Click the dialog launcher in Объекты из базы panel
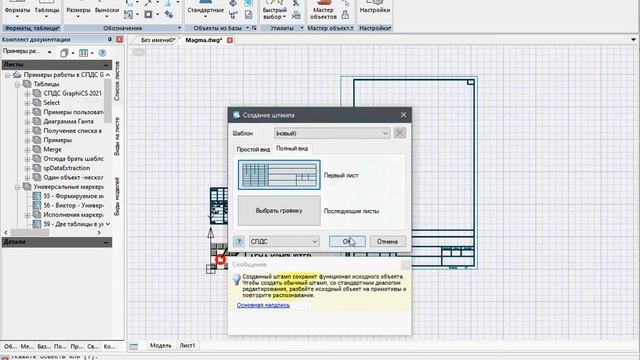The height and width of the screenshot is (360, 640). coord(254,28)
